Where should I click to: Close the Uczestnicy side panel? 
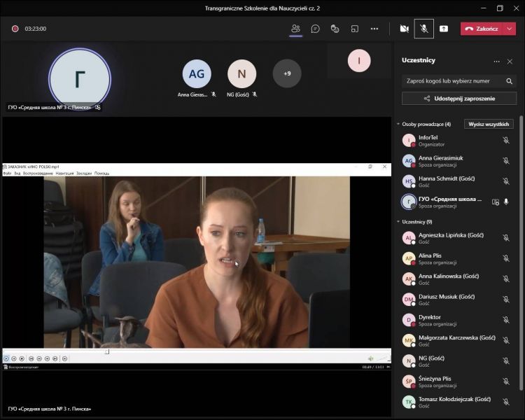(510, 62)
